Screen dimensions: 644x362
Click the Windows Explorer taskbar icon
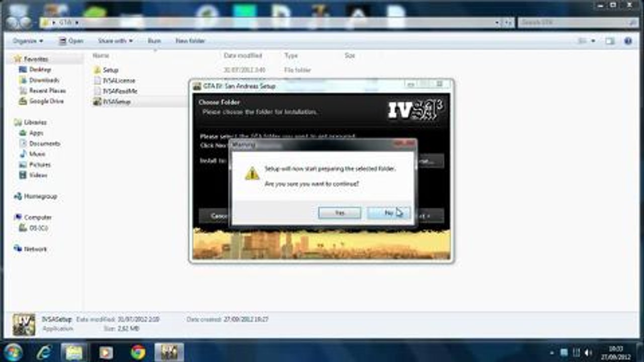click(74, 352)
